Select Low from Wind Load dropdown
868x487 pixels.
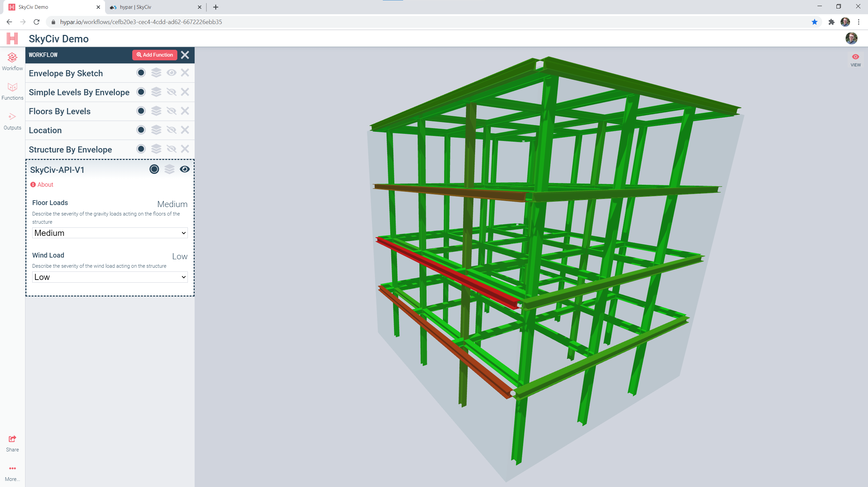click(x=110, y=277)
